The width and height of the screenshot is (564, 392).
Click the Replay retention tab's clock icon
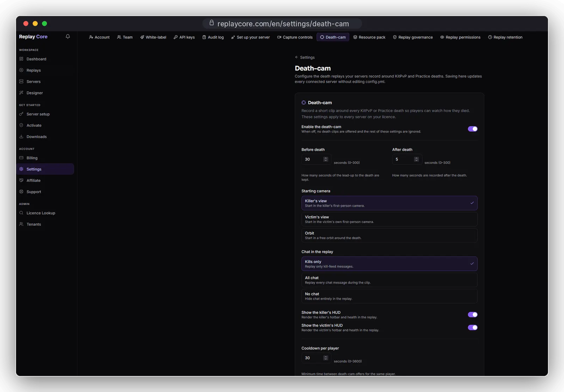[x=490, y=37]
